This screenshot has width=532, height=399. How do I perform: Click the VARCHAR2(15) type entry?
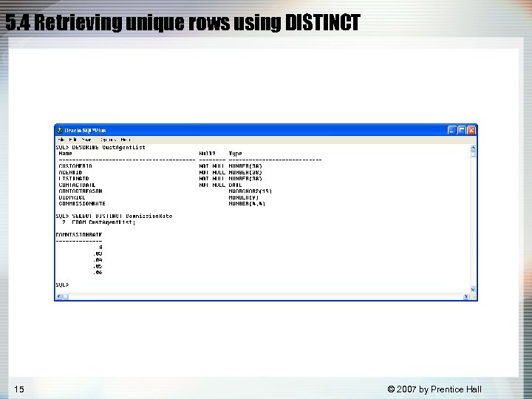tap(250, 191)
